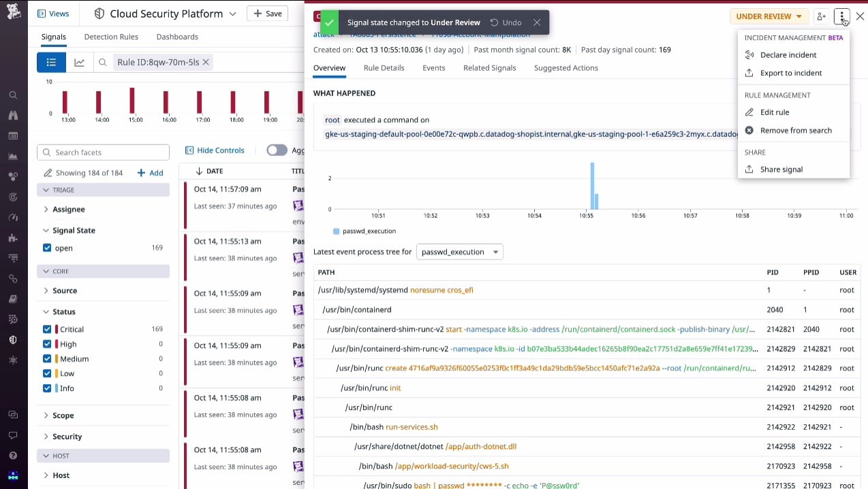Open the UNDER REVIEW state dropdown

click(x=769, y=16)
